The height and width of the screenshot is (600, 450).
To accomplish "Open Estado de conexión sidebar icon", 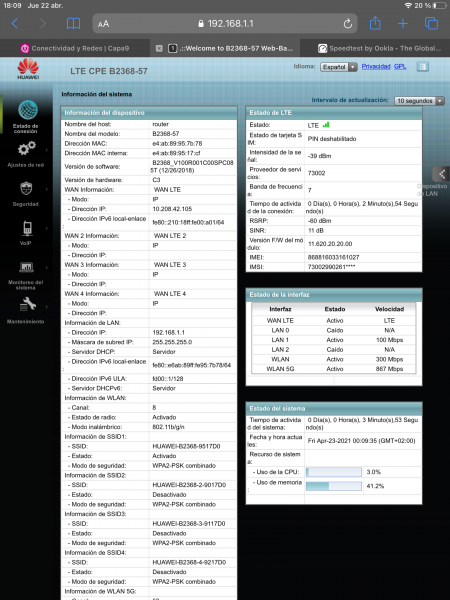I will click(x=28, y=110).
